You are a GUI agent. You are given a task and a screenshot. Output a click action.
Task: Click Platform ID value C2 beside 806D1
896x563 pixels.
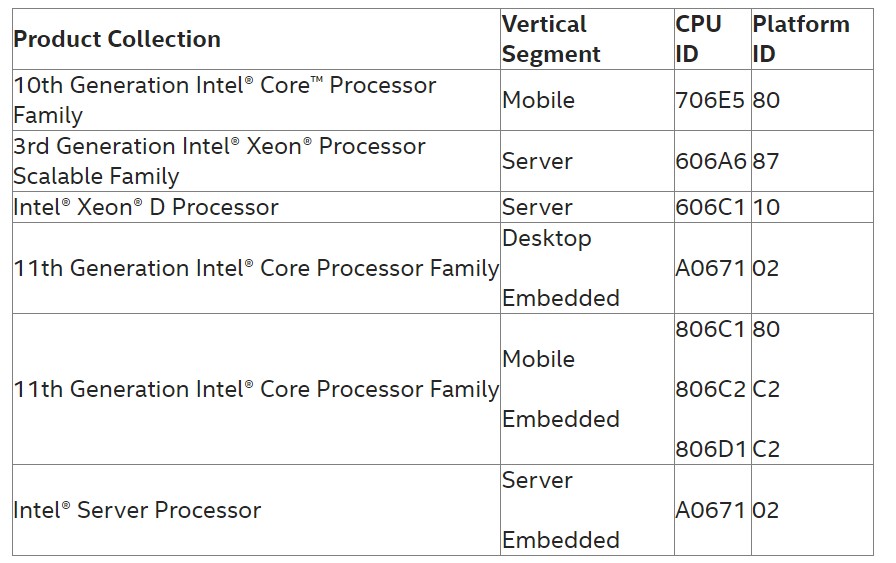pyautogui.click(x=766, y=449)
